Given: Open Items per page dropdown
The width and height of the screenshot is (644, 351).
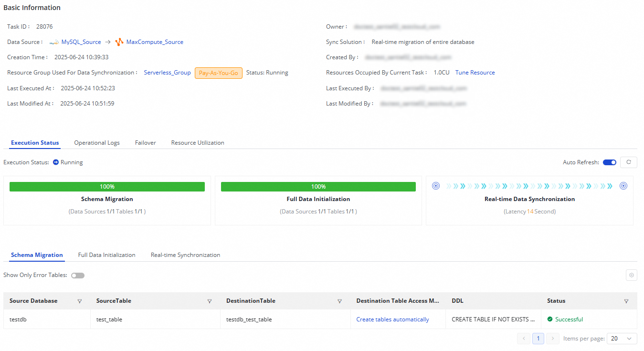Looking at the screenshot, I should click(x=622, y=339).
